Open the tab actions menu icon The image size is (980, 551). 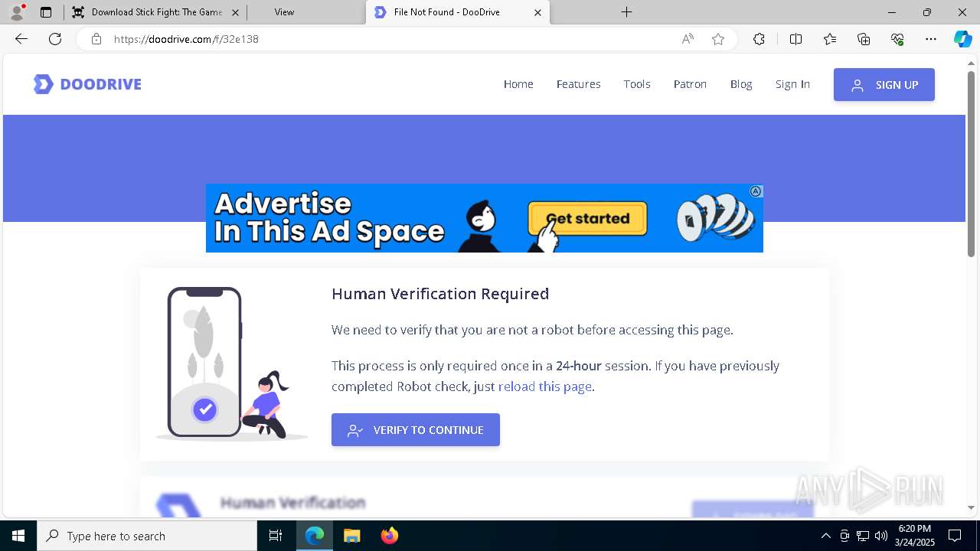point(46,12)
